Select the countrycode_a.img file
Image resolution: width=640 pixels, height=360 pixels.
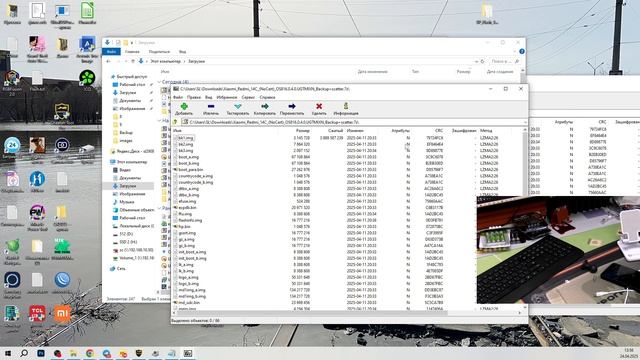[196, 176]
